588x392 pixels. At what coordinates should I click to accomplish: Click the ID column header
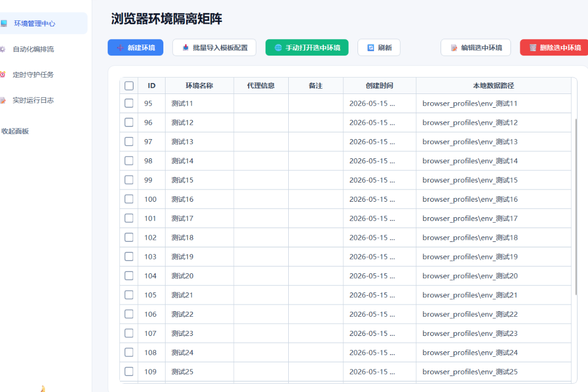(151, 86)
